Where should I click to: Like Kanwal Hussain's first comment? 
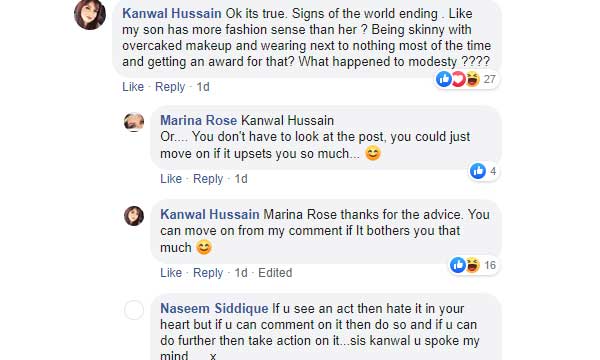133,87
